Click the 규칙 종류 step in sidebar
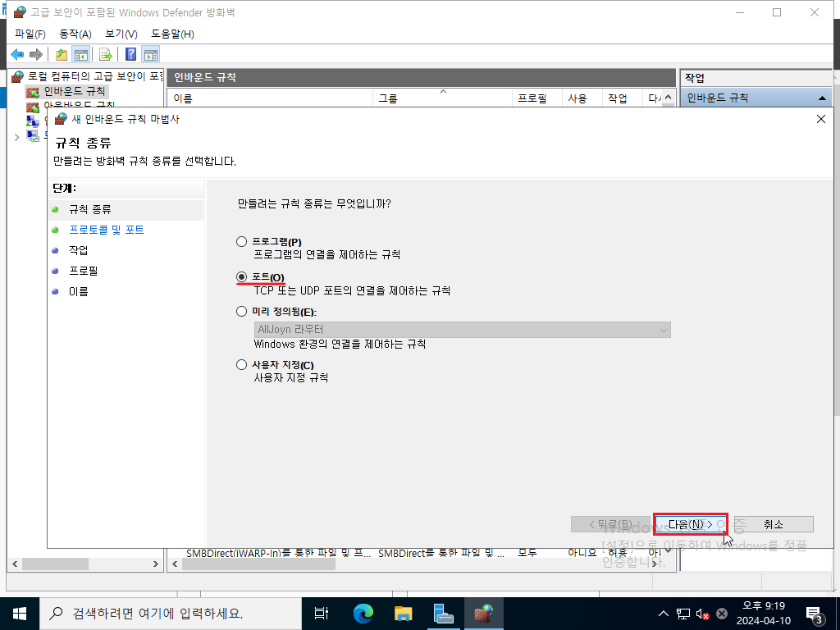 90,209
